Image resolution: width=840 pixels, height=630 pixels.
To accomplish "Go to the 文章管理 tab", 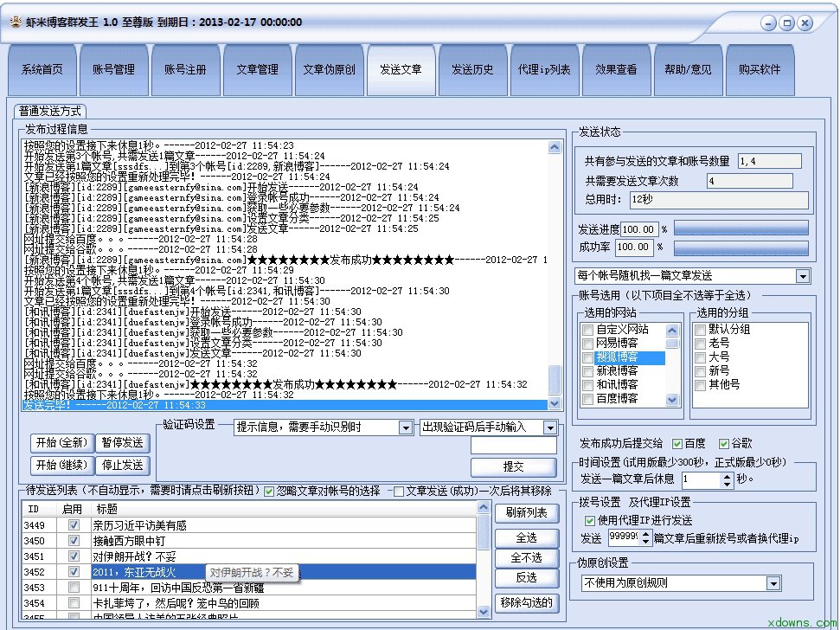I will tap(257, 69).
